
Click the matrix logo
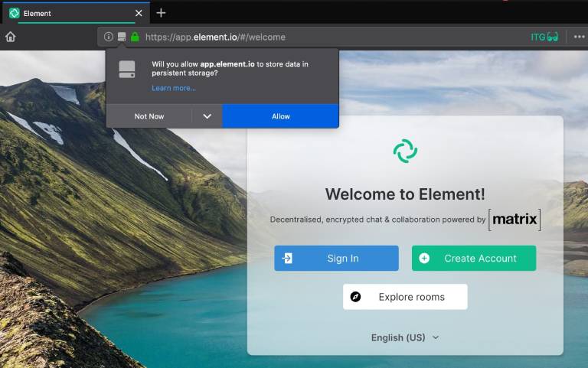click(514, 220)
